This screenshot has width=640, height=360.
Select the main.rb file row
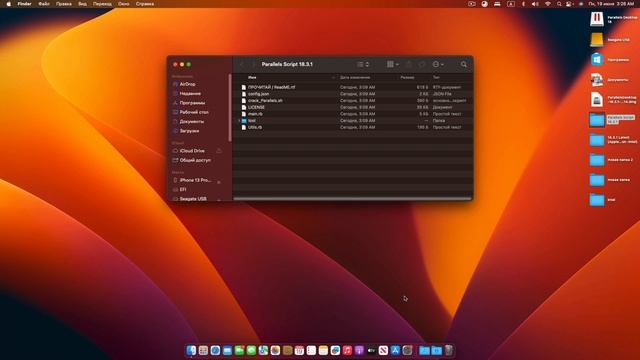(353, 114)
